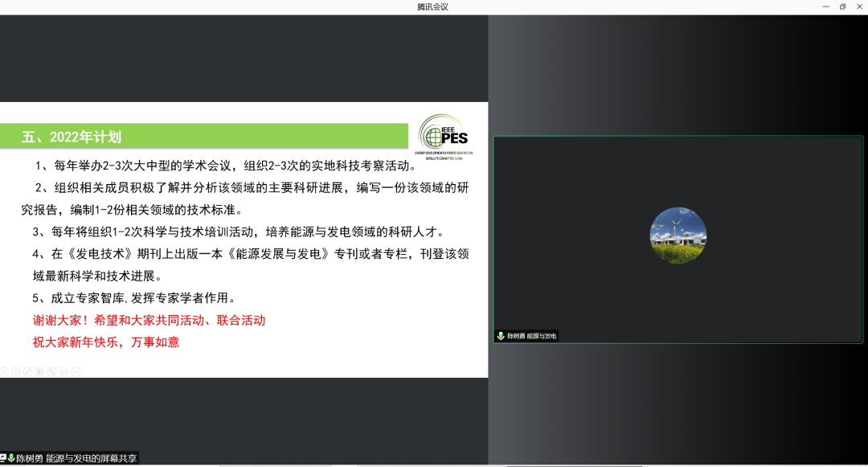
Task: Click the next slide arrow in slideshow toolbar
Action: (15, 372)
